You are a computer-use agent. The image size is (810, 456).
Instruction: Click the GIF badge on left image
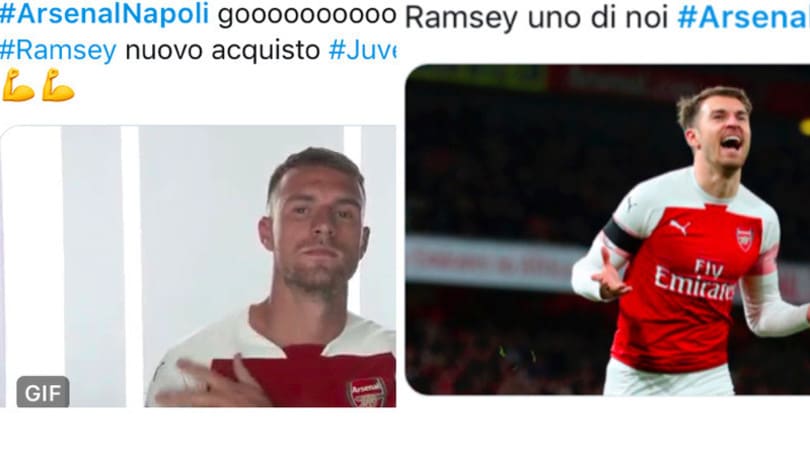(x=43, y=392)
